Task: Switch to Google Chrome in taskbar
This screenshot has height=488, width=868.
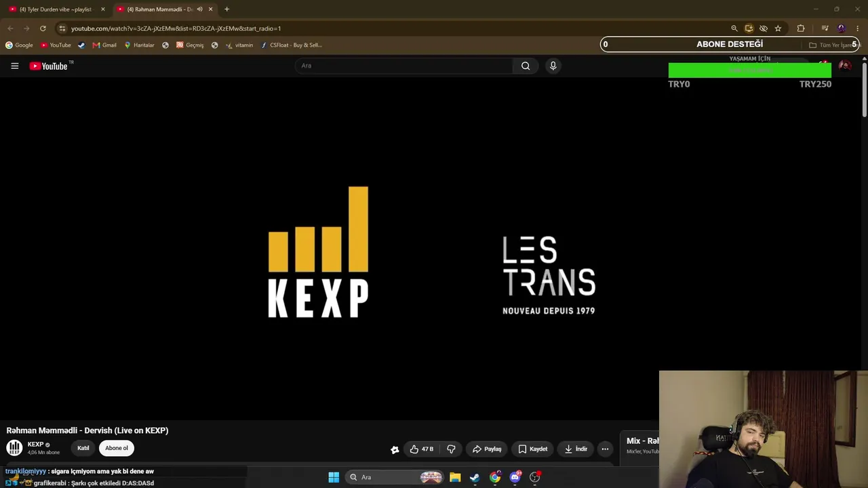Action: [x=495, y=477]
